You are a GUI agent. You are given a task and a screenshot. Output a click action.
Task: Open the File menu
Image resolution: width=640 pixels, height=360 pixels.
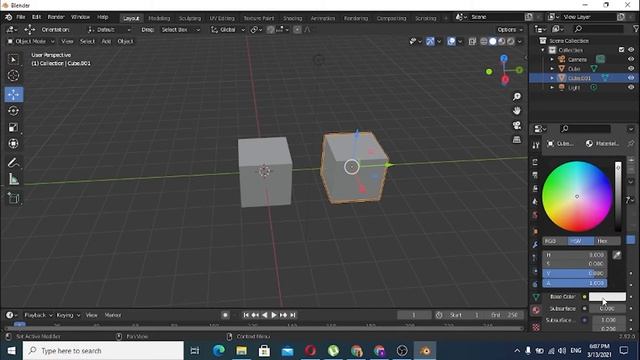(21, 17)
